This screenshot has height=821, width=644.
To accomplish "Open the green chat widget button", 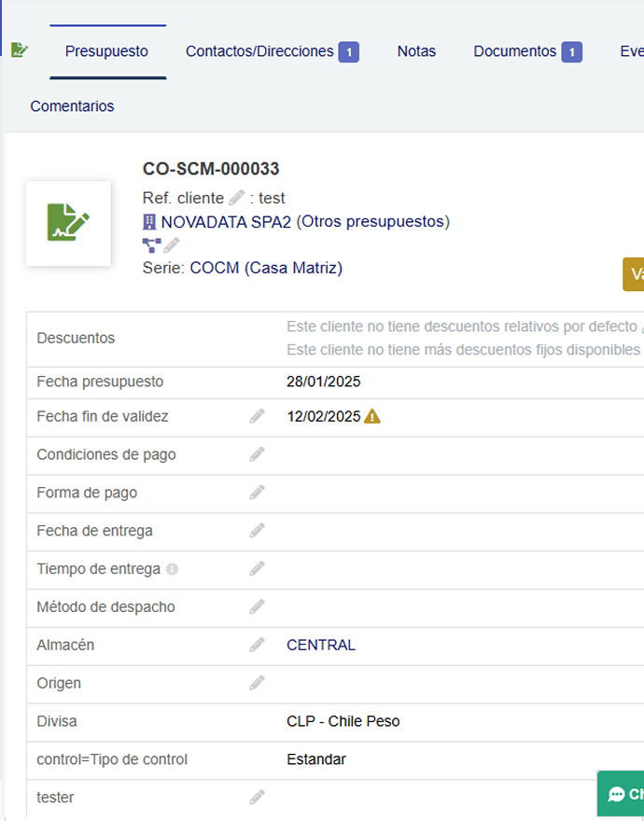I will click(621, 794).
